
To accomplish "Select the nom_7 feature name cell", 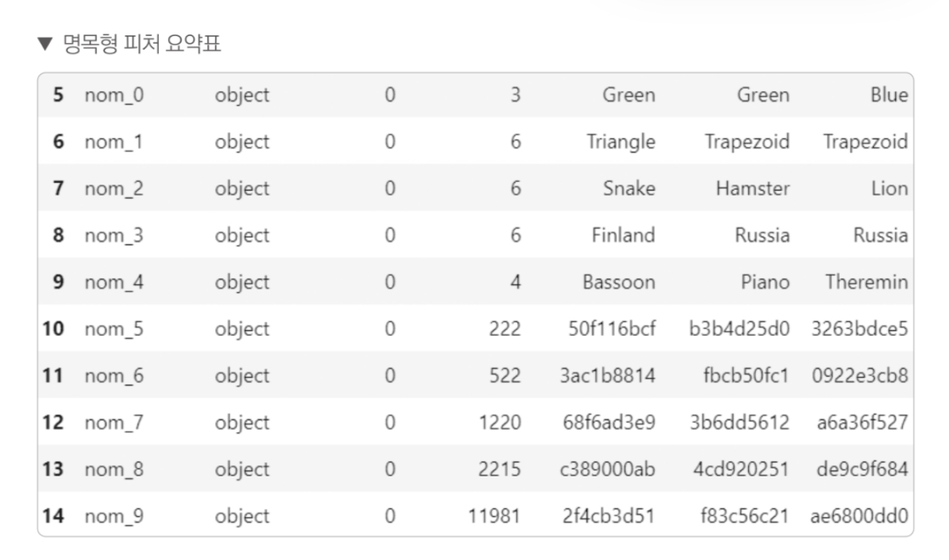I will 114,422.
